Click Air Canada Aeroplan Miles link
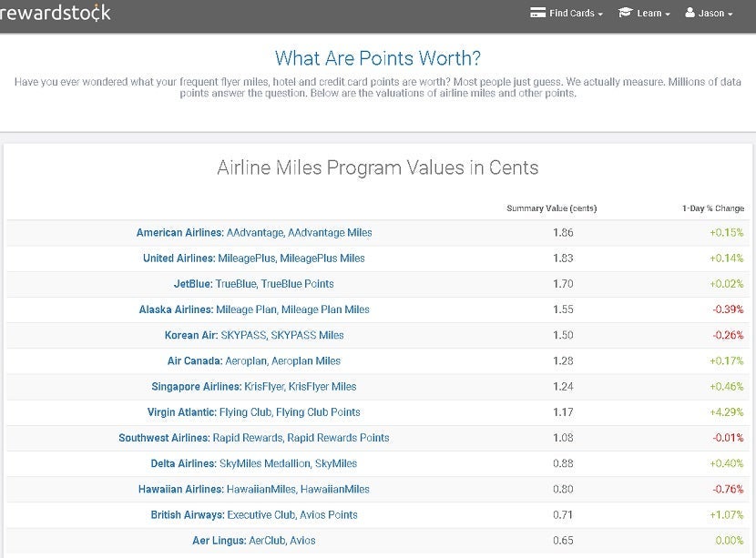This screenshot has width=756, height=558. point(254,361)
